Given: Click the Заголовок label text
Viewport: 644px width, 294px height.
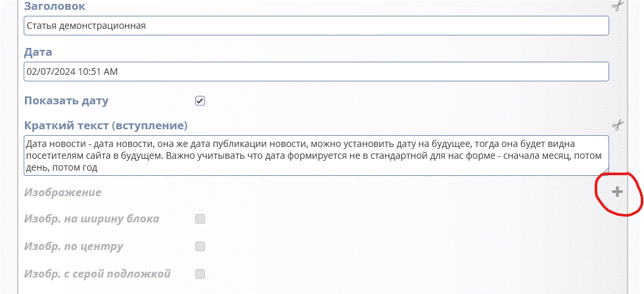Looking at the screenshot, I should 55,6.
